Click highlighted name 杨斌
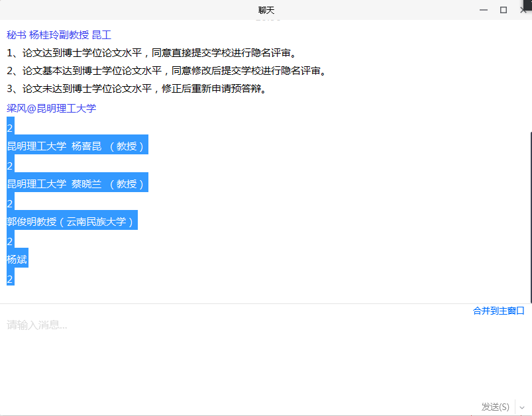 [17, 259]
